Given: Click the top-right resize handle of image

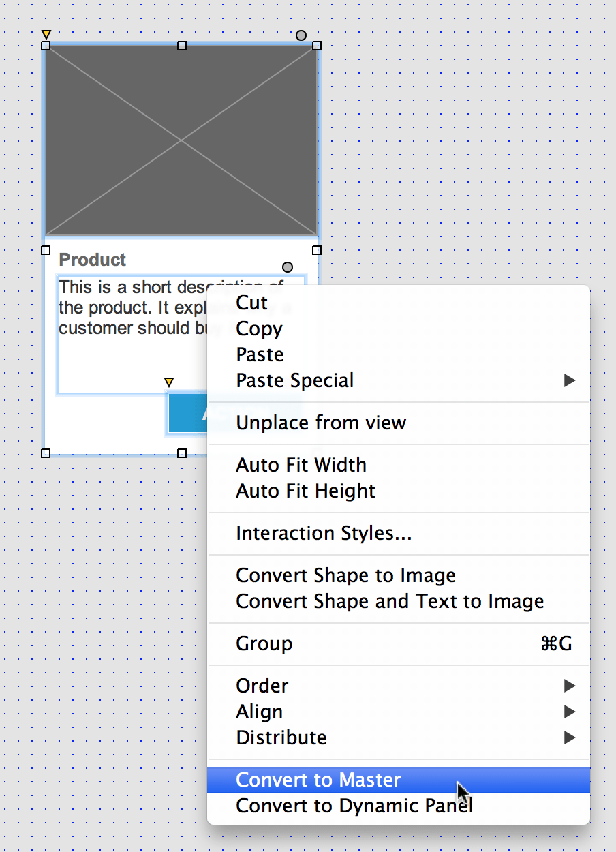Looking at the screenshot, I should [317, 46].
